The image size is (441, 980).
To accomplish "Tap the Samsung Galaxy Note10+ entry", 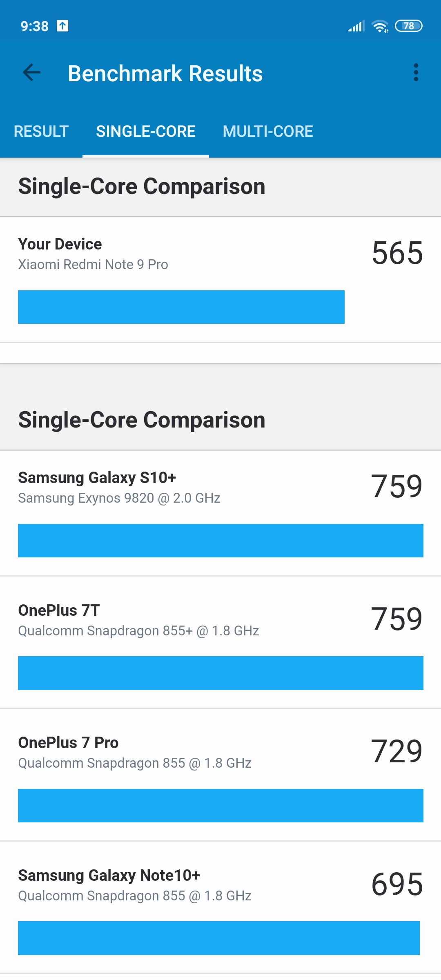I will pos(220,907).
